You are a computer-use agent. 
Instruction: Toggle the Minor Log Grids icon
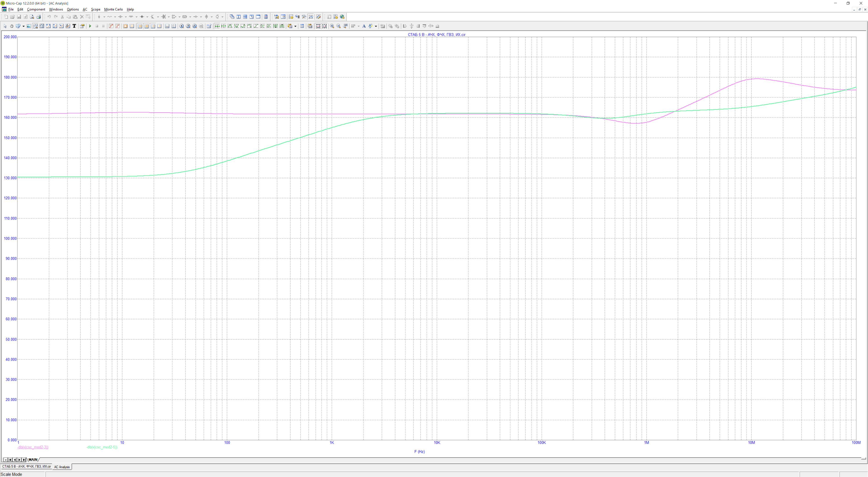click(153, 26)
